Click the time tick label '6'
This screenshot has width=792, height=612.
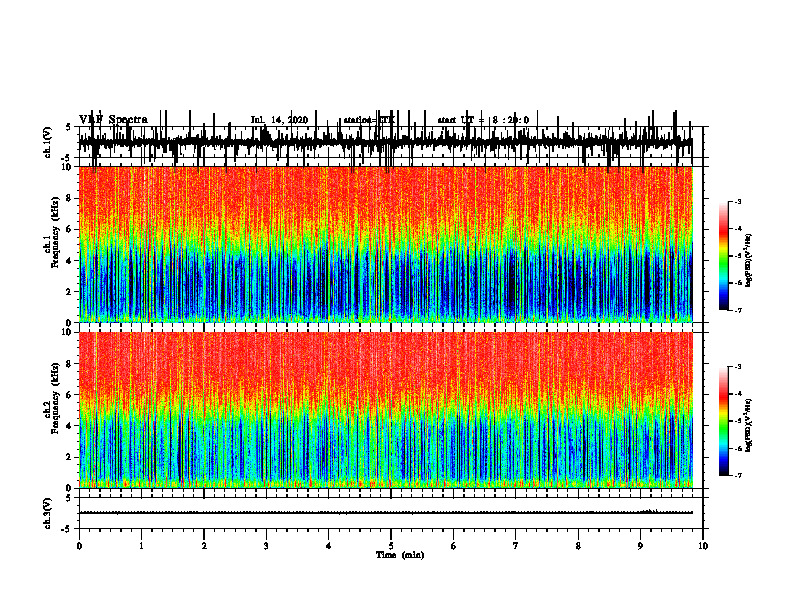(454, 546)
